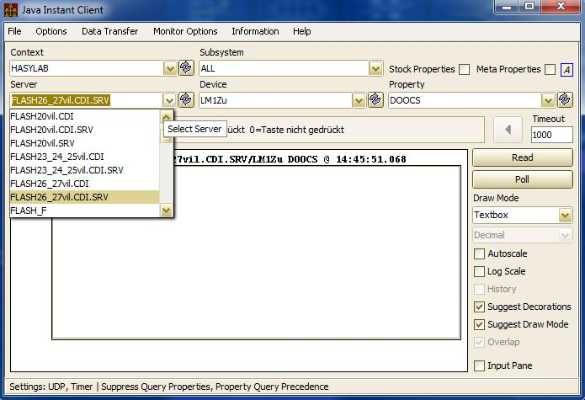Image resolution: width=585 pixels, height=400 pixels.
Task: Click the Java Instant Client title bar icon
Action: point(10,10)
